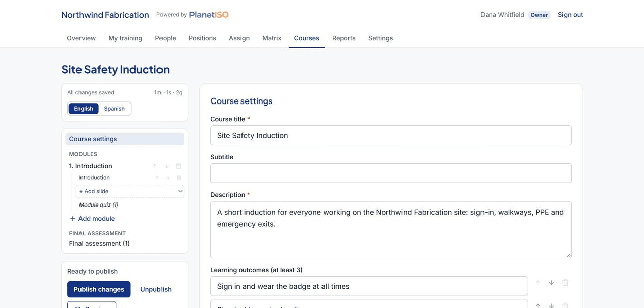Select Course settings in sidebar
This screenshot has height=308, width=644.
tap(125, 139)
